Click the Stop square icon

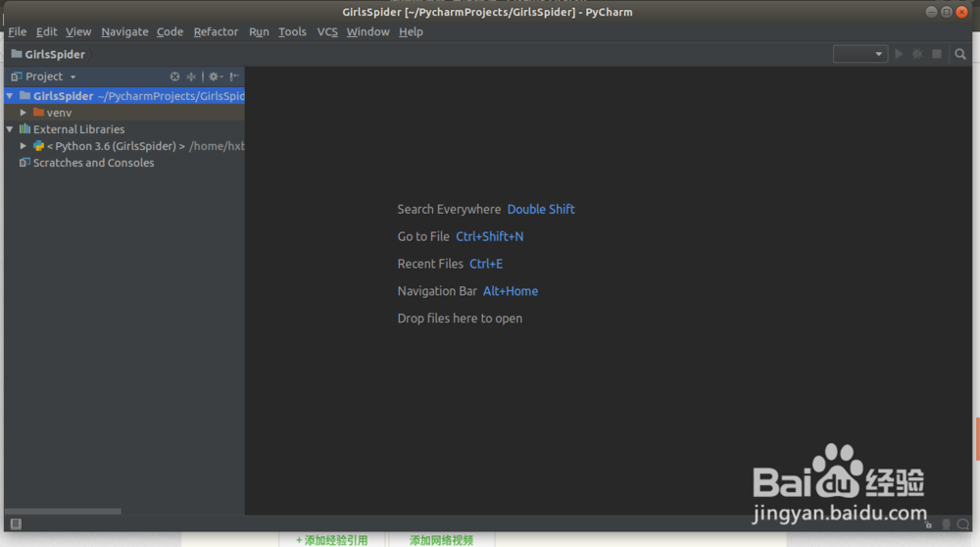pyautogui.click(x=936, y=54)
